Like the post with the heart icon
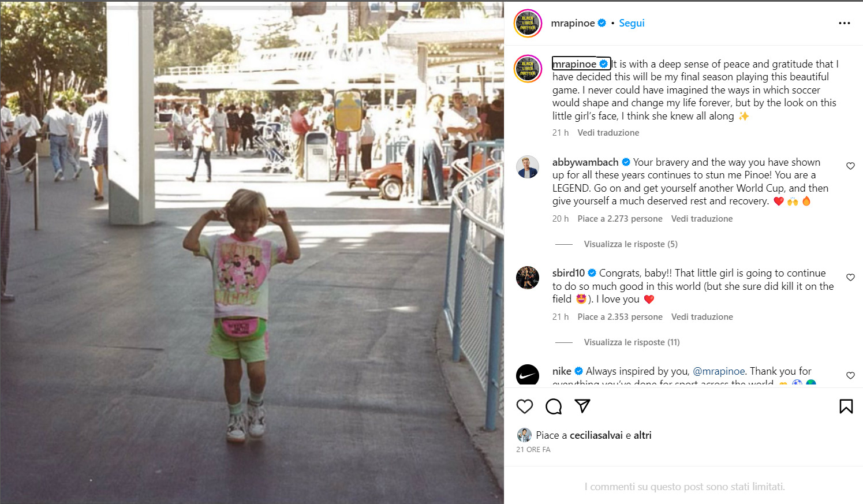 pos(525,406)
